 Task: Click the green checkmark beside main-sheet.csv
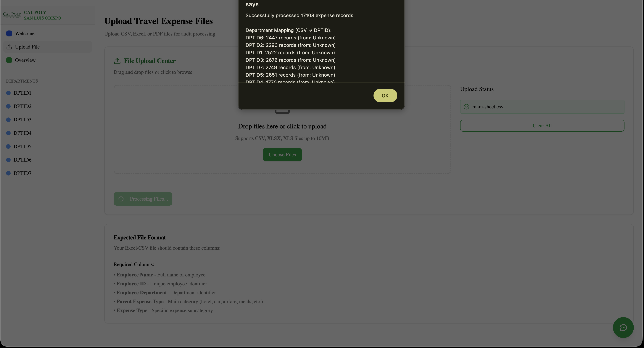(x=466, y=107)
